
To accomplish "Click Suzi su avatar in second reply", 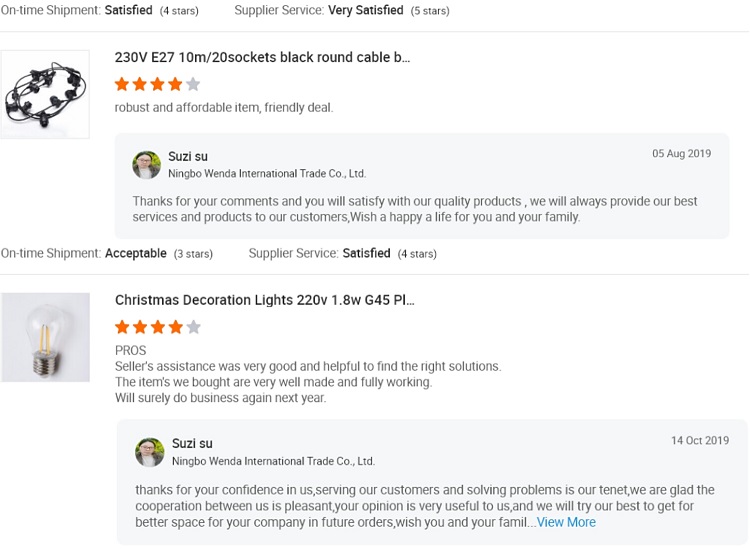I will click(150, 452).
